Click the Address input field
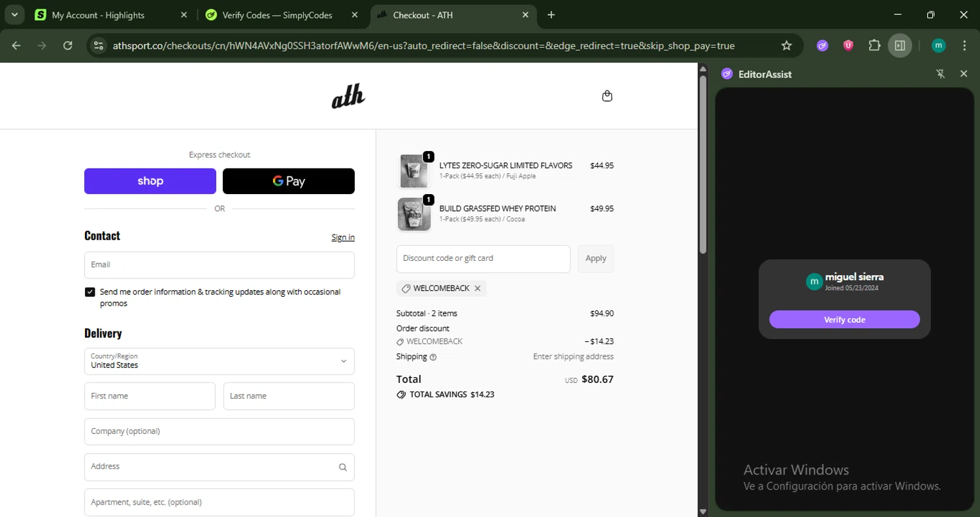The image size is (980, 517). (x=220, y=467)
